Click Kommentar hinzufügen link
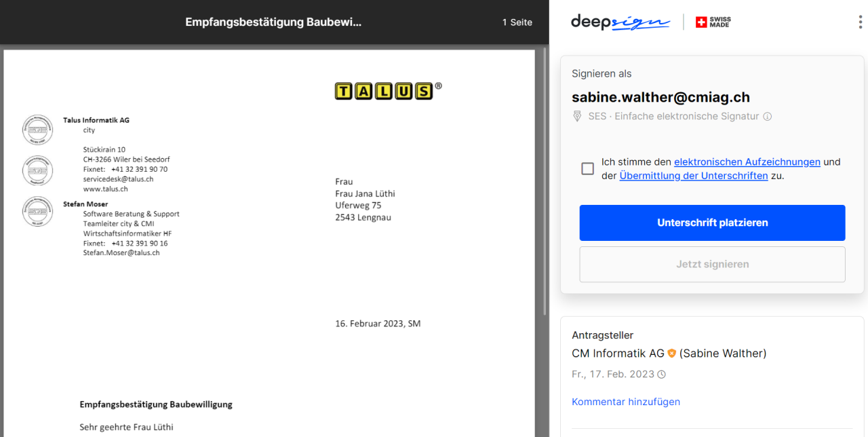The height and width of the screenshot is (437, 868). pyautogui.click(x=626, y=402)
